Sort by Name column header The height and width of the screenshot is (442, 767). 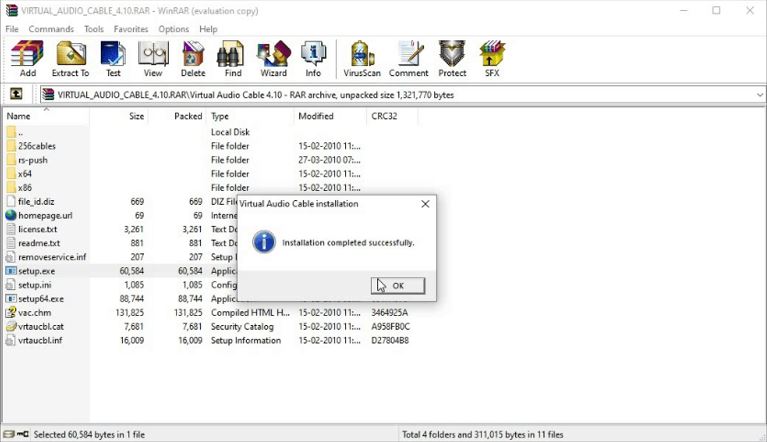pyautogui.click(x=46, y=116)
